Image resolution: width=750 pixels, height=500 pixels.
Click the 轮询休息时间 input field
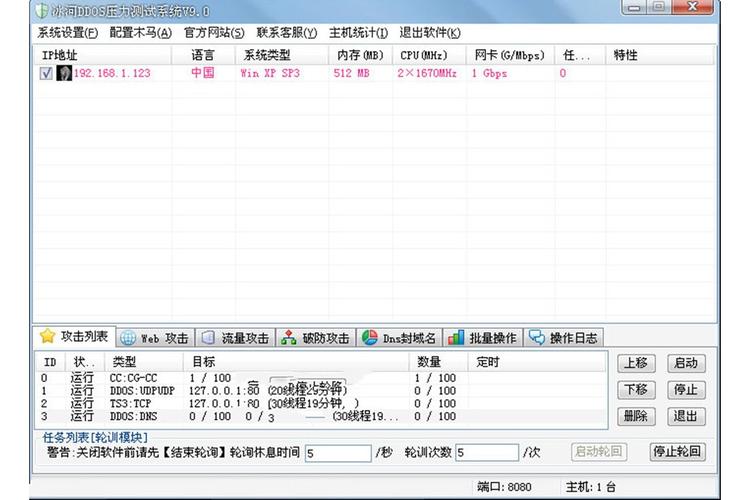[337, 453]
